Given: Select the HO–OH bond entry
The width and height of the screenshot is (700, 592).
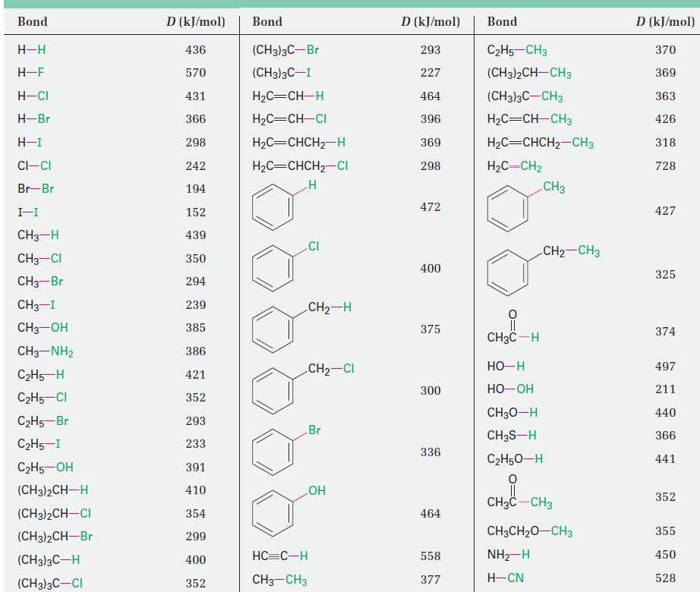Looking at the screenshot, I should coord(510,389).
